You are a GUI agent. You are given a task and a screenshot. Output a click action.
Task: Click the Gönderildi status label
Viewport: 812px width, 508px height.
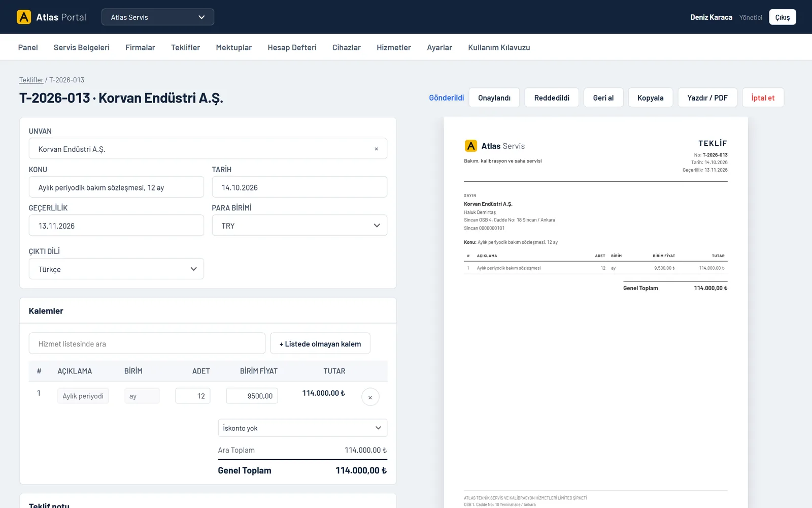(x=446, y=98)
